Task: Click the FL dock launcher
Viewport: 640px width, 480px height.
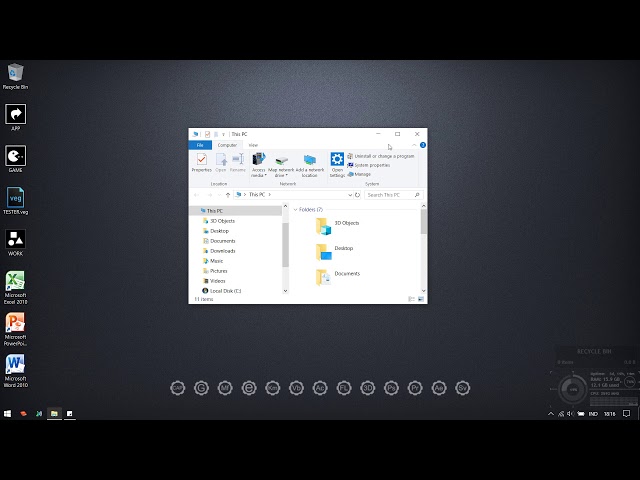Action: coord(344,388)
